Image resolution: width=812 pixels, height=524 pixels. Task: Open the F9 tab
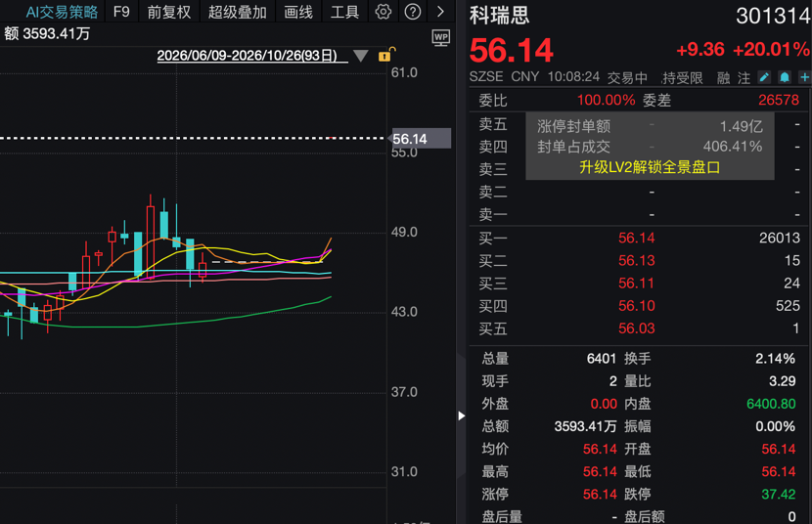(x=121, y=12)
